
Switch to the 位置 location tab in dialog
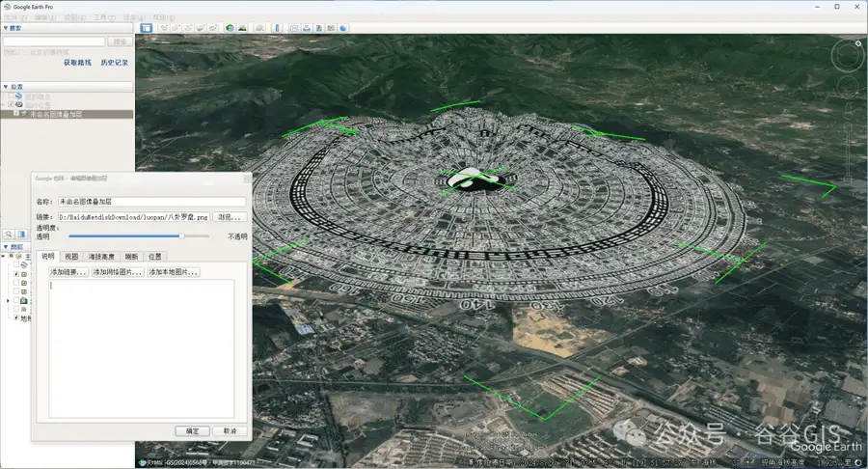tap(155, 257)
